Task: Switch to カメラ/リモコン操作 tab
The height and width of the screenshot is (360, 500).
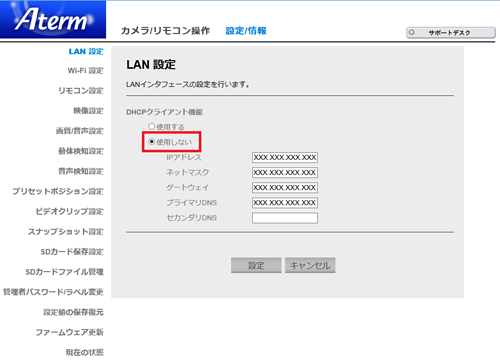Action: coord(165,31)
